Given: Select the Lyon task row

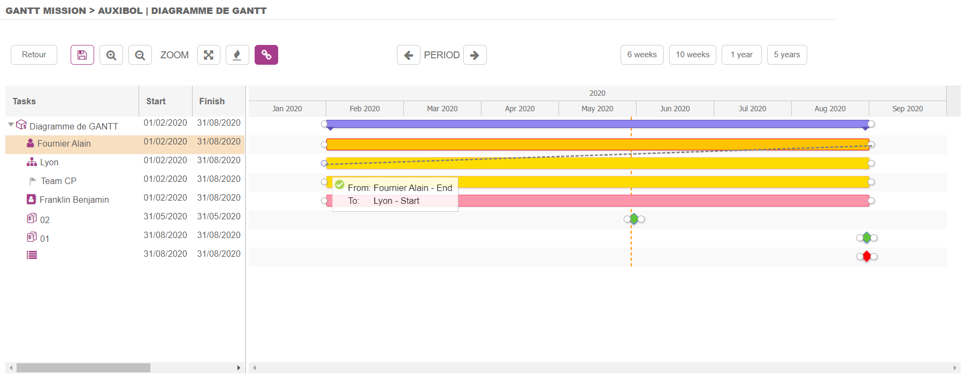Looking at the screenshot, I should (x=49, y=163).
